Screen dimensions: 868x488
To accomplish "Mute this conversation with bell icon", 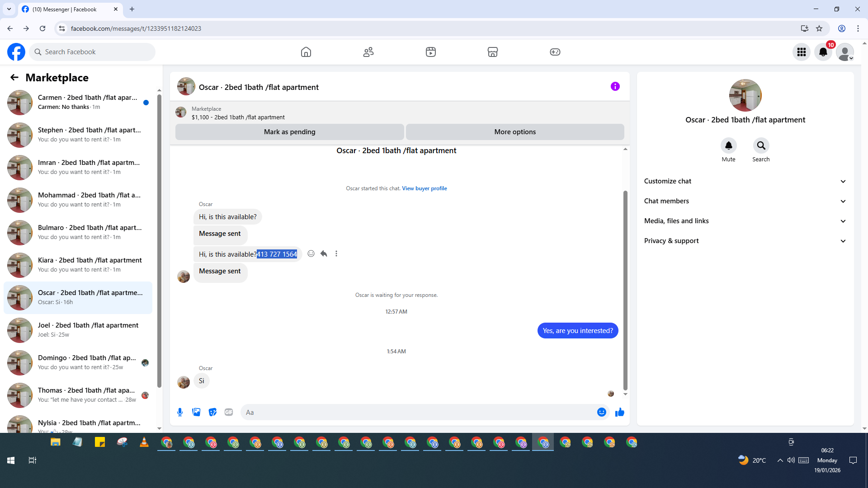I will point(728,145).
